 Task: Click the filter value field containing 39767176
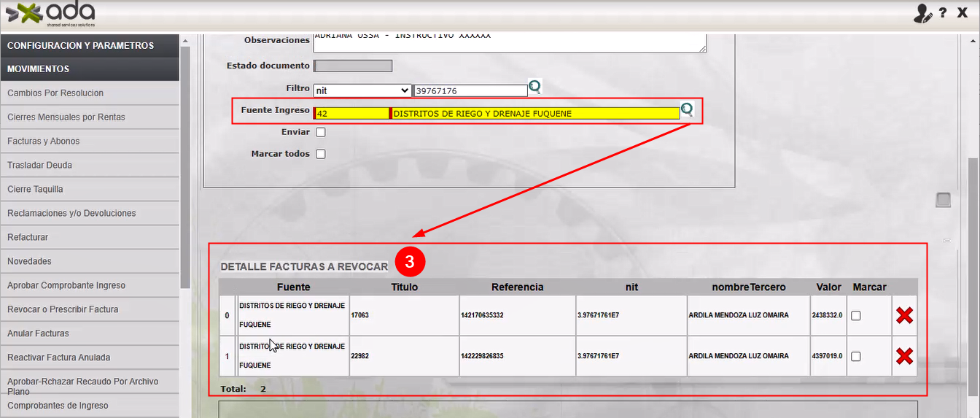coord(470,91)
